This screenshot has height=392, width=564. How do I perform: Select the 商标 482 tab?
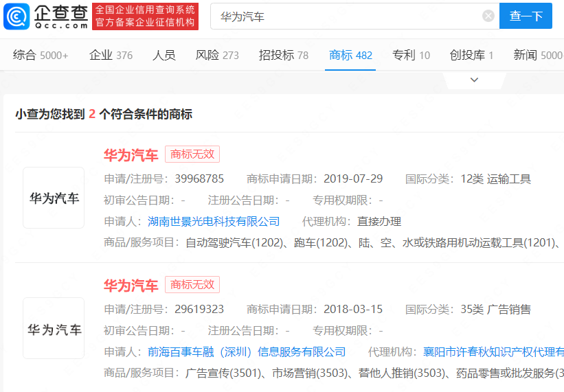click(350, 56)
